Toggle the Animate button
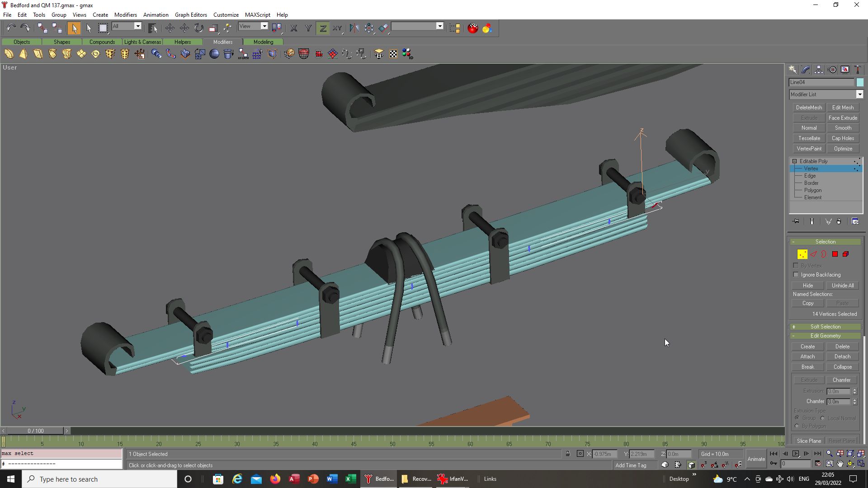Screen dimensions: 868x488 (x=756, y=459)
